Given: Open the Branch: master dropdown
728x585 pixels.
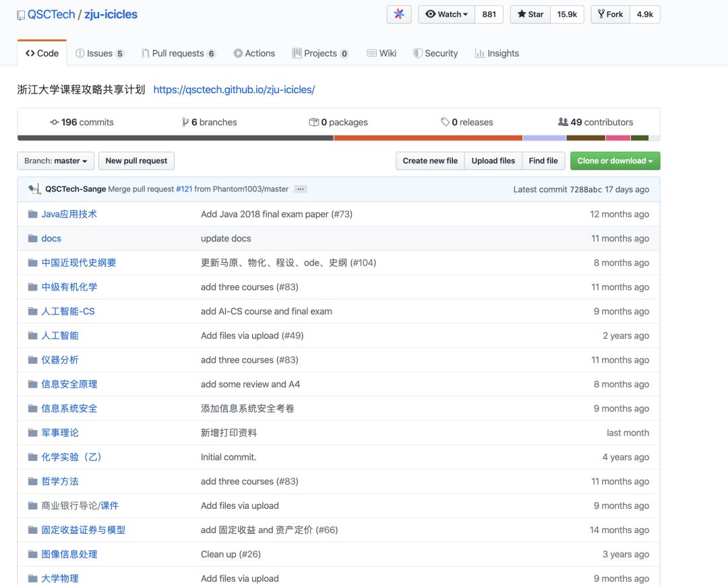Looking at the screenshot, I should pyautogui.click(x=56, y=160).
